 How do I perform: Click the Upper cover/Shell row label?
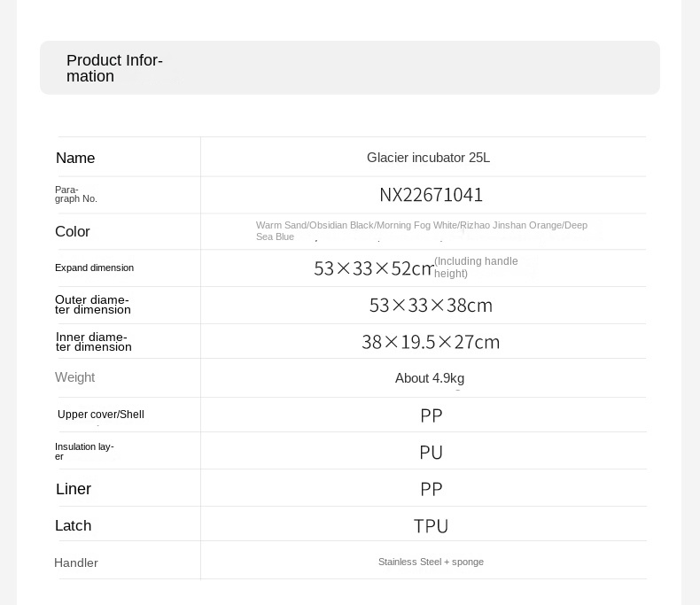click(100, 415)
